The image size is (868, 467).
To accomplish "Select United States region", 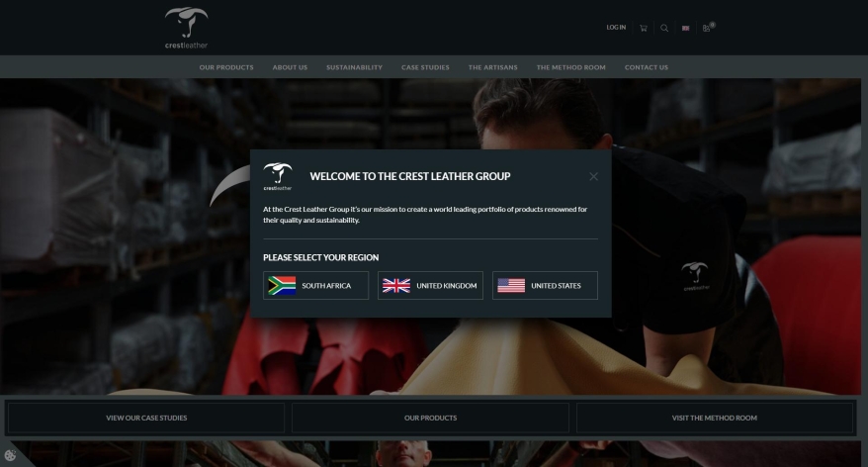I will 545,285.
